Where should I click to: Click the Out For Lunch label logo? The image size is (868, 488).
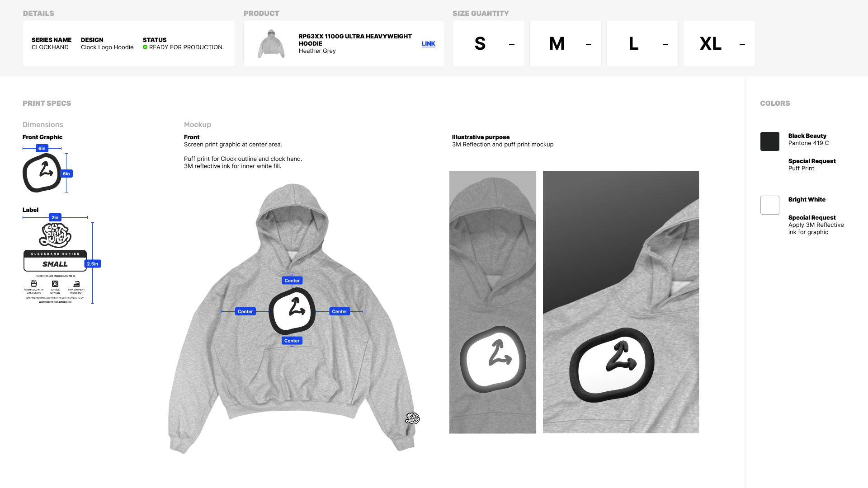(x=55, y=235)
